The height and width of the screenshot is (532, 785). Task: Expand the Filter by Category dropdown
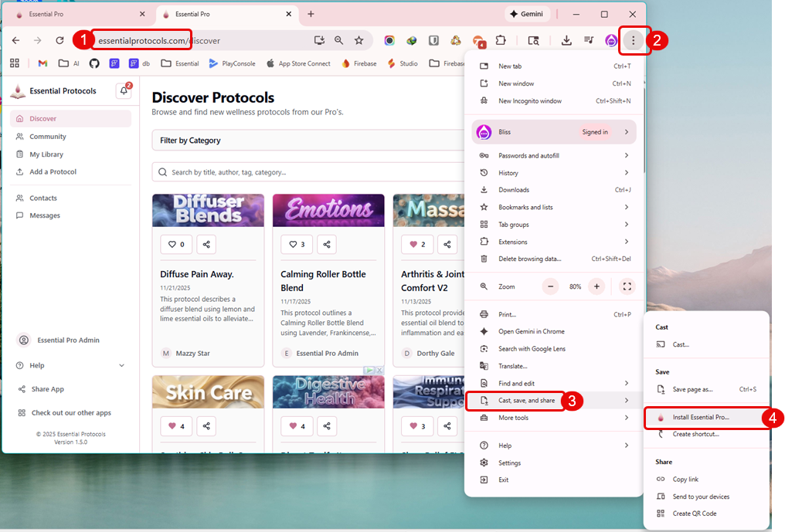(309, 141)
